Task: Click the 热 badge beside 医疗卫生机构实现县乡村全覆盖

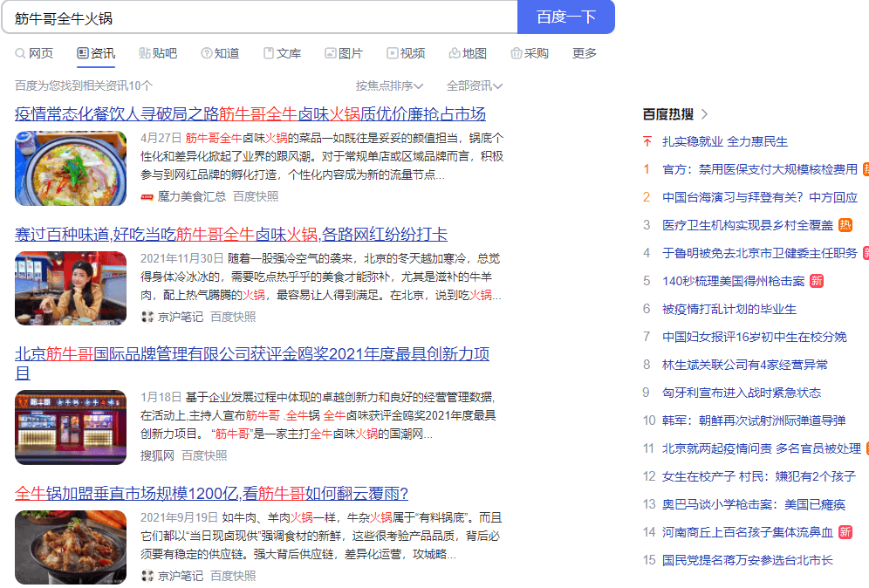Action: (x=845, y=225)
